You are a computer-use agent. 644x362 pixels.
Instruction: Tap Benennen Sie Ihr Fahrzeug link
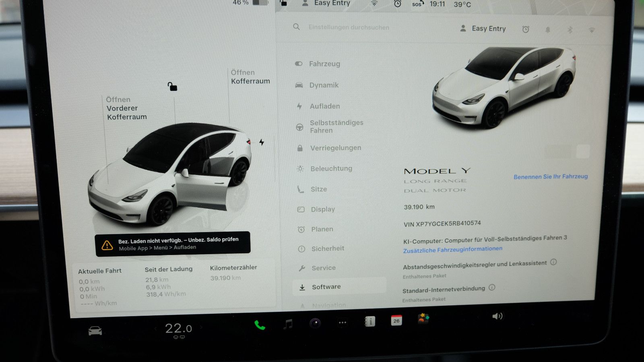(x=551, y=177)
